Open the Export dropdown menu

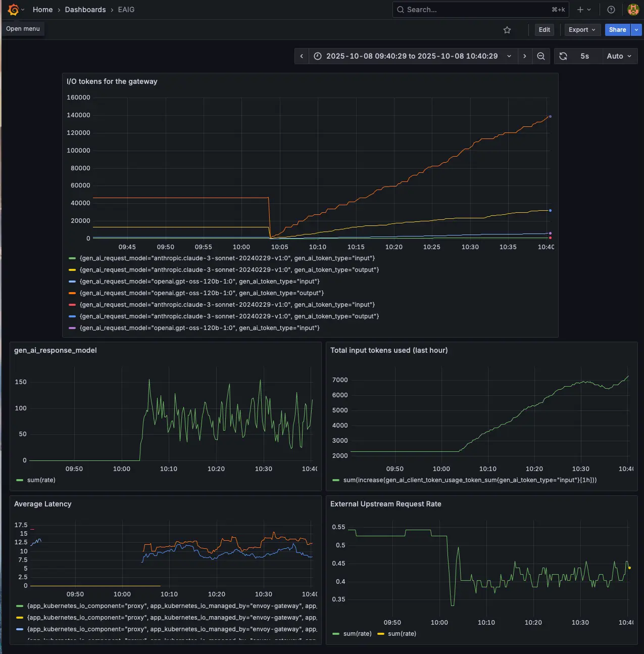tap(582, 30)
